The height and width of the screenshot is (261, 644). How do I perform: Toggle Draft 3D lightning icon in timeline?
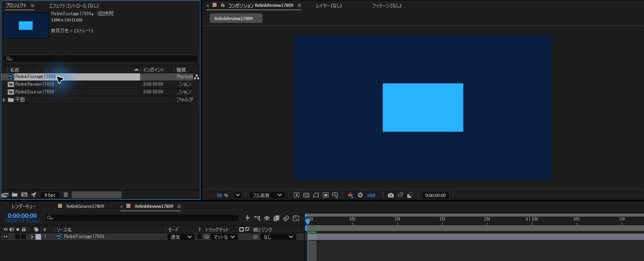point(248,218)
